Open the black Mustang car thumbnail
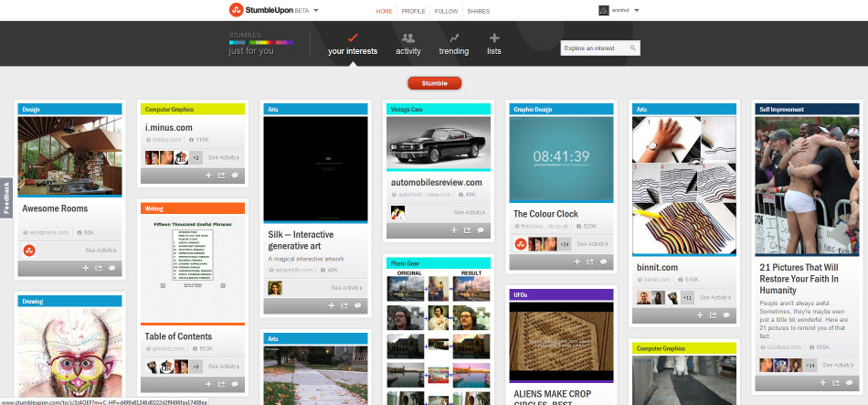 (439, 143)
